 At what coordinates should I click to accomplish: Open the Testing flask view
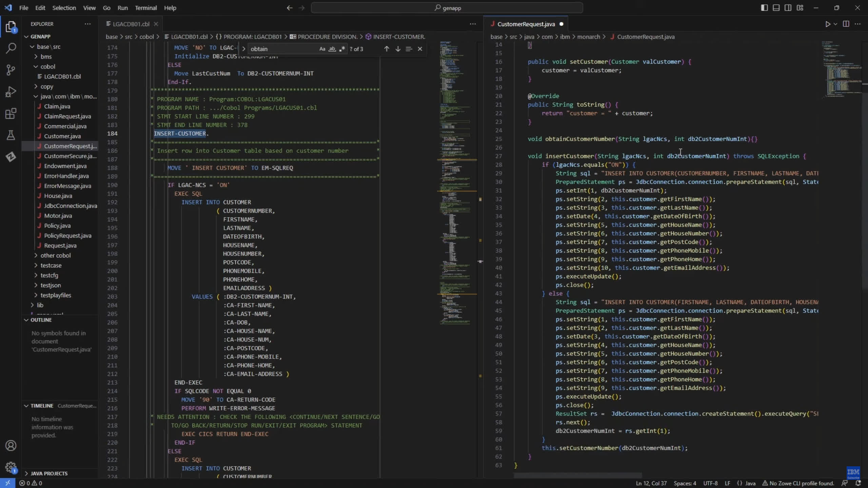[11, 135]
